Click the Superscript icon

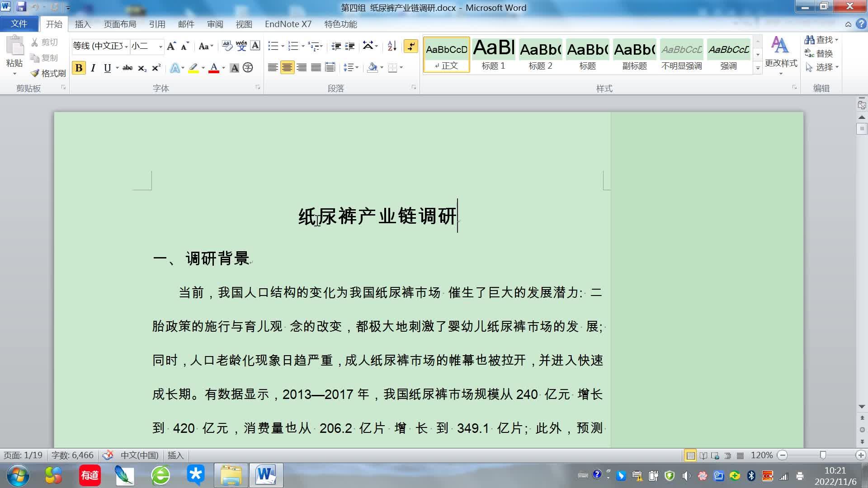[x=156, y=68]
